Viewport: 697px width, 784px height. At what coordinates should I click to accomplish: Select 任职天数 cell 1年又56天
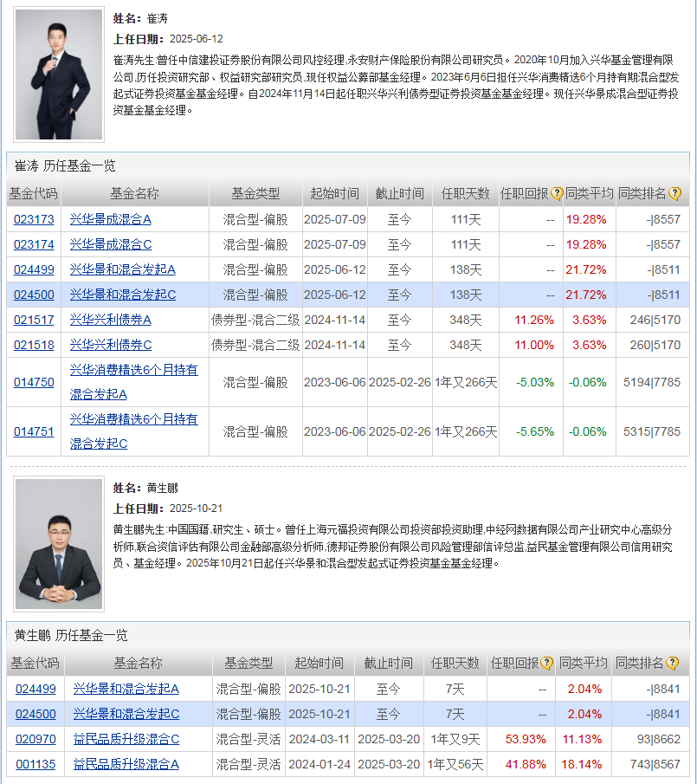[455, 764]
